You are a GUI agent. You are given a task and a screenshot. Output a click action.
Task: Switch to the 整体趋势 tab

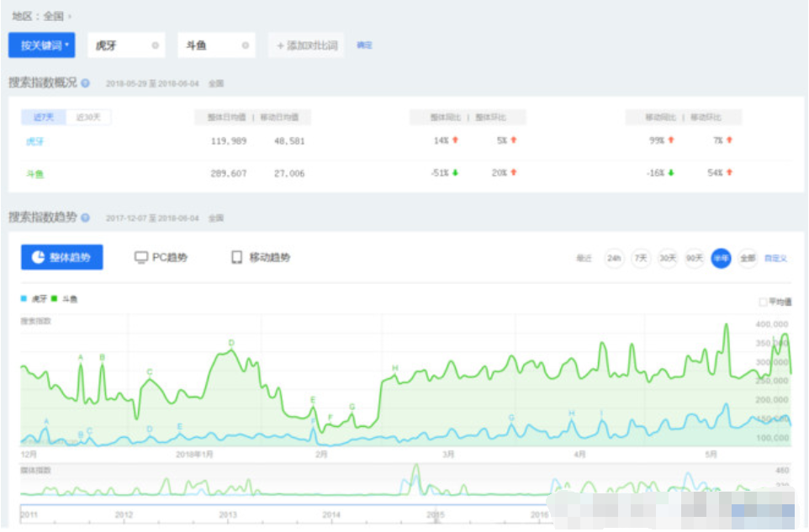click(x=62, y=257)
